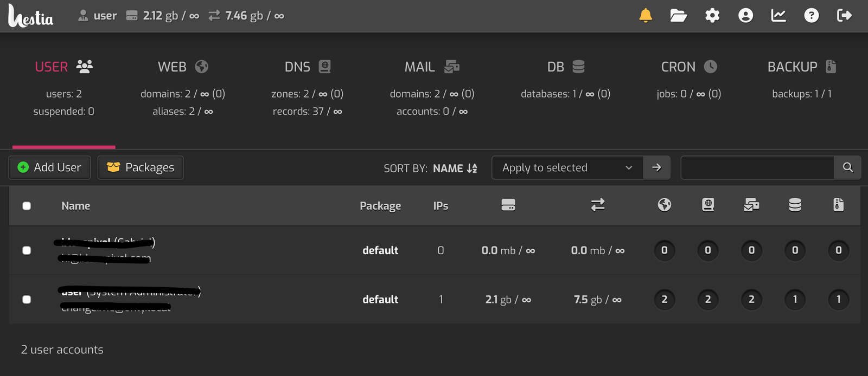Screen dimensions: 868x376
Task: Switch to the WEB tab
Action: [x=182, y=67]
